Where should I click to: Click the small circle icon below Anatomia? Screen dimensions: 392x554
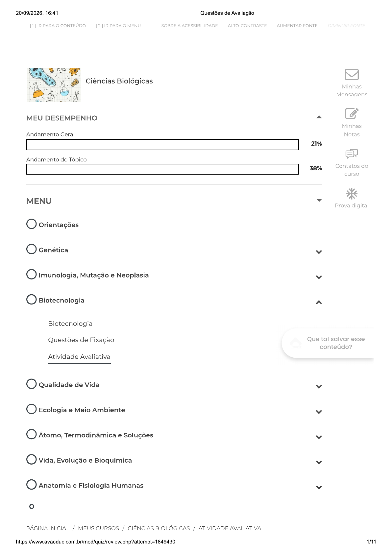(32, 506)
